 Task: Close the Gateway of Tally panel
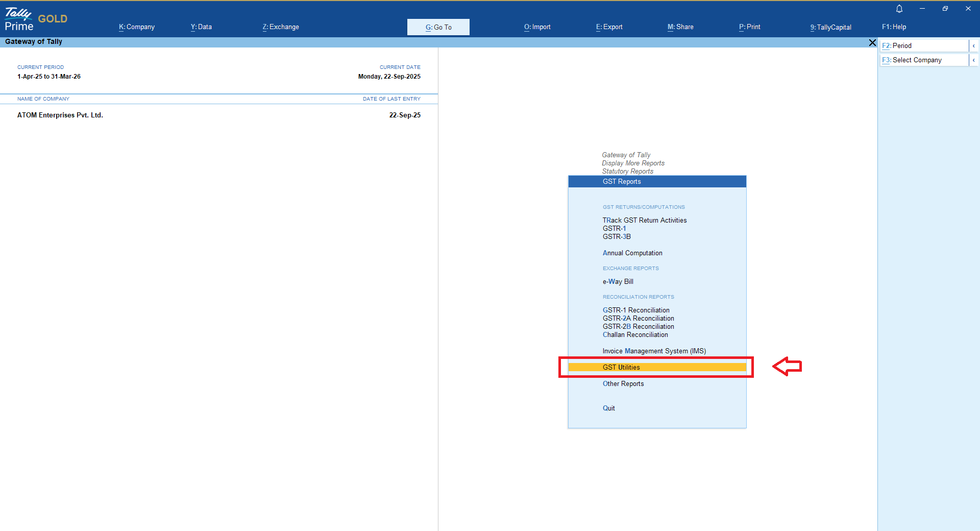click(x=872, y=43)
